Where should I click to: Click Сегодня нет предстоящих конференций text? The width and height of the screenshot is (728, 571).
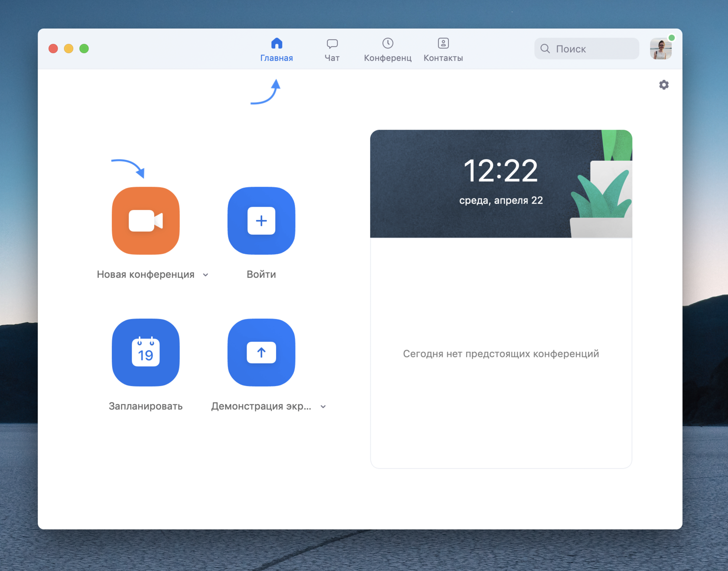(501, 354)
